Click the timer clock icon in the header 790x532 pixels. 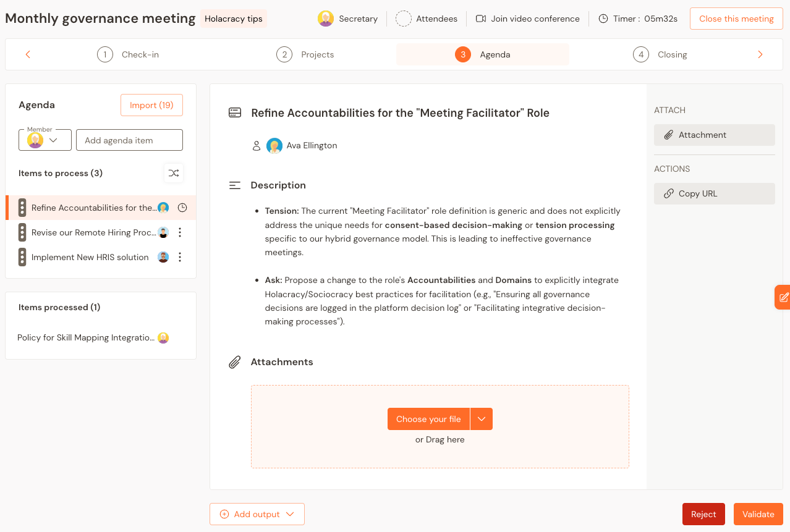coord(603,19)
